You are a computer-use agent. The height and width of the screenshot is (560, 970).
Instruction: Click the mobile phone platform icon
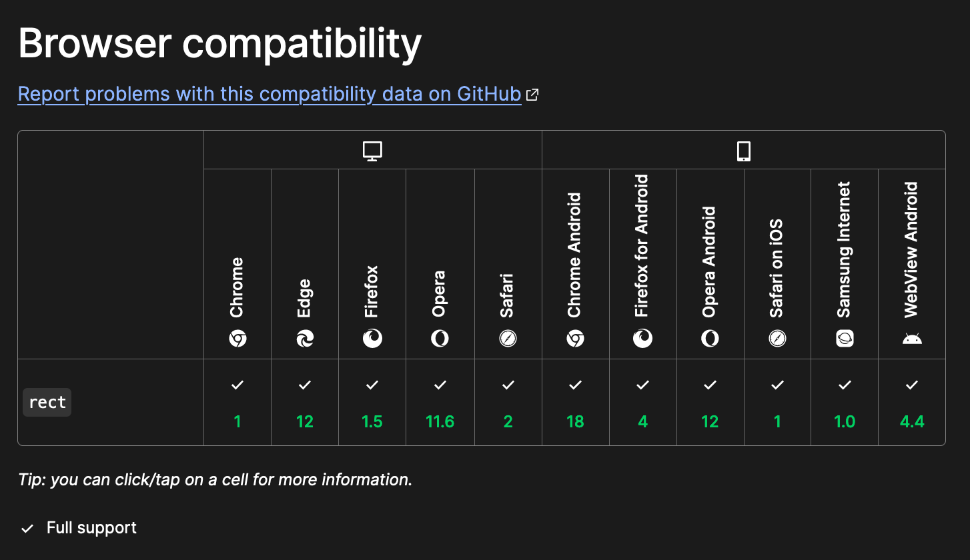(744, 151)
